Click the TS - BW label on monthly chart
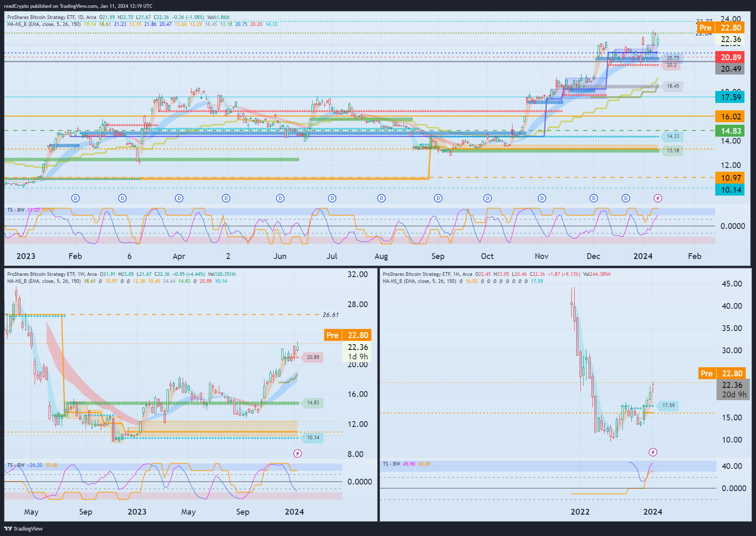 tap(392, 464)
